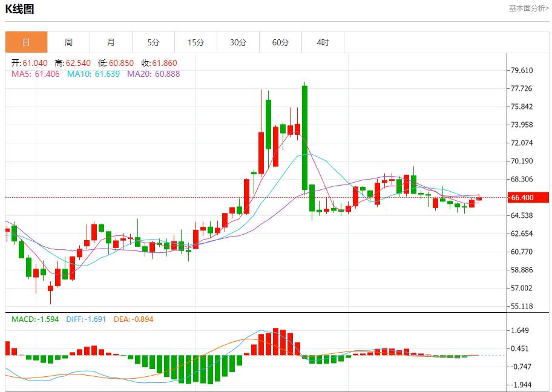Select the 15分 interval
552x392 pixels.
(195, 42)
